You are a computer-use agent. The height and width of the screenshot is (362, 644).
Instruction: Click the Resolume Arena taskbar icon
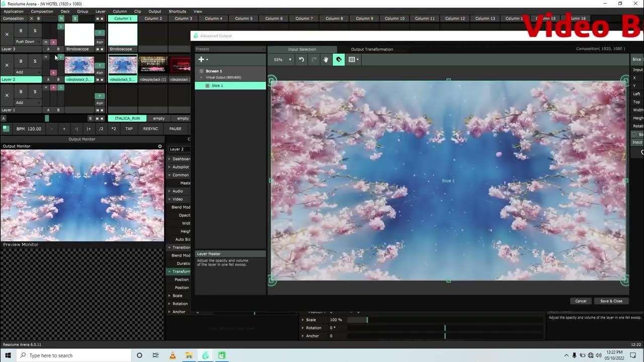click(205, 355)
